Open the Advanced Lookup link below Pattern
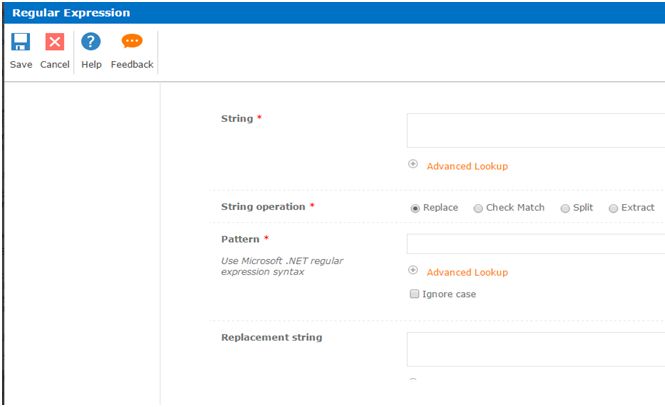The width and height of the screenshot is (665, 407). click(467, 272)
